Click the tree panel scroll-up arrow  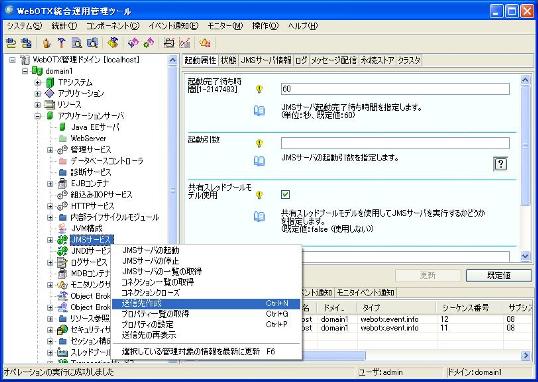point(172,60)
